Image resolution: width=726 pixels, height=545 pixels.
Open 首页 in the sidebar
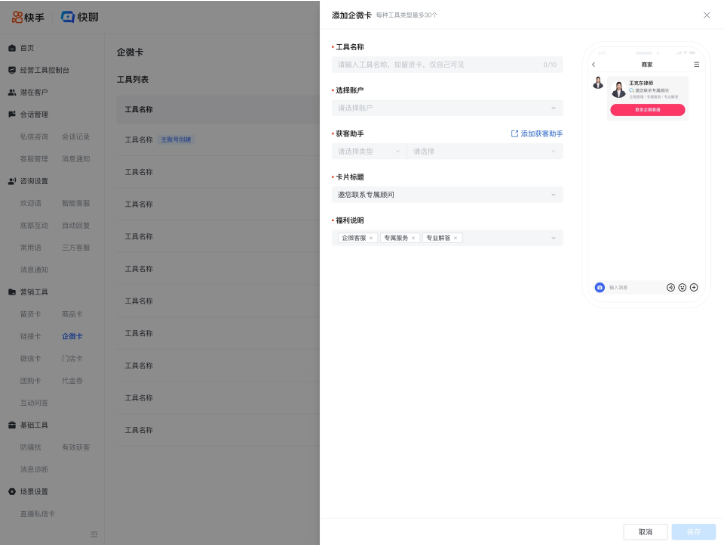[x=27, y=48]
